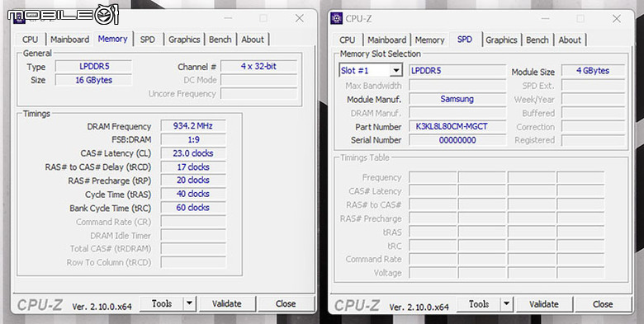Switch to SPD tab in left CPU-Z window

click(148, 40)
